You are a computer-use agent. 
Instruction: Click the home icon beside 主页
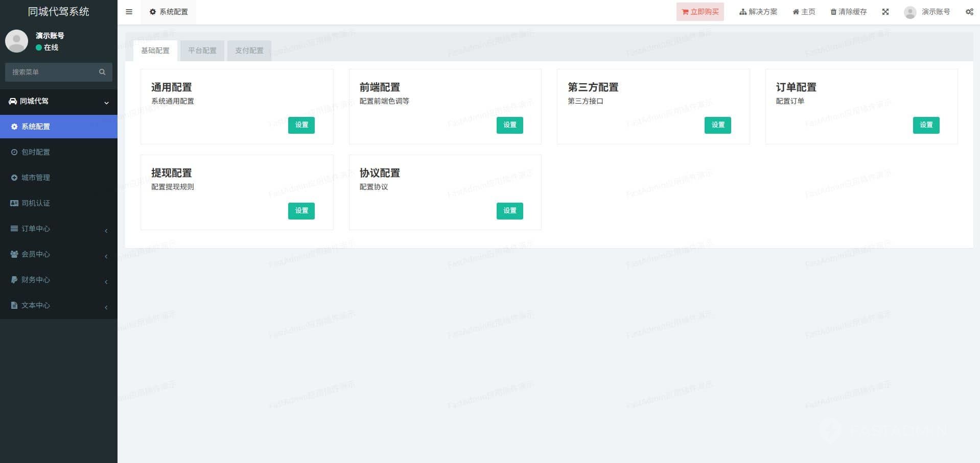coord(796,12)
